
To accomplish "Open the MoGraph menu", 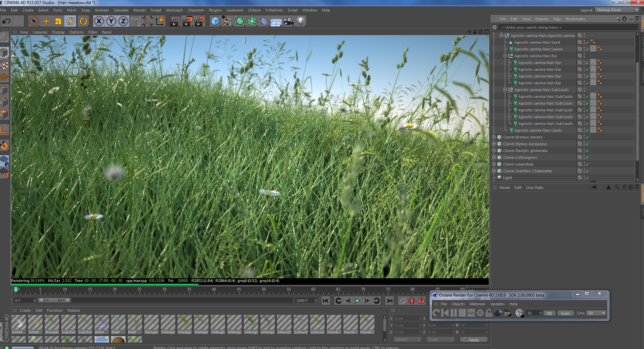I will tap(174, 10).
